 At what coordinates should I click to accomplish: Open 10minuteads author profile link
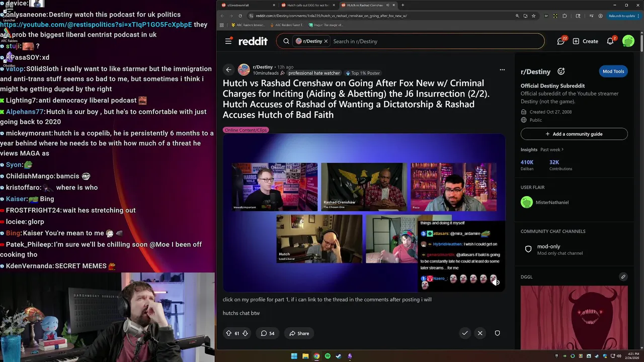[266, 73]
